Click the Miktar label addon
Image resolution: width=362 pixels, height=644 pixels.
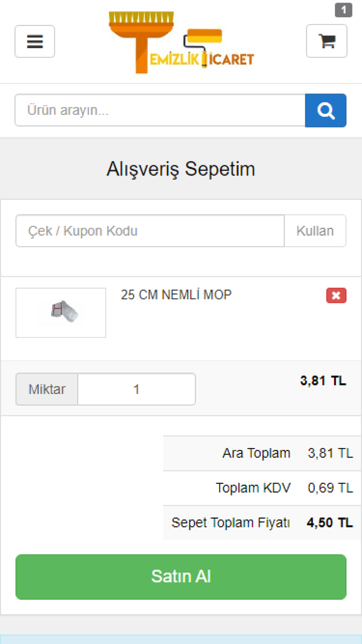tap(47, 389)
